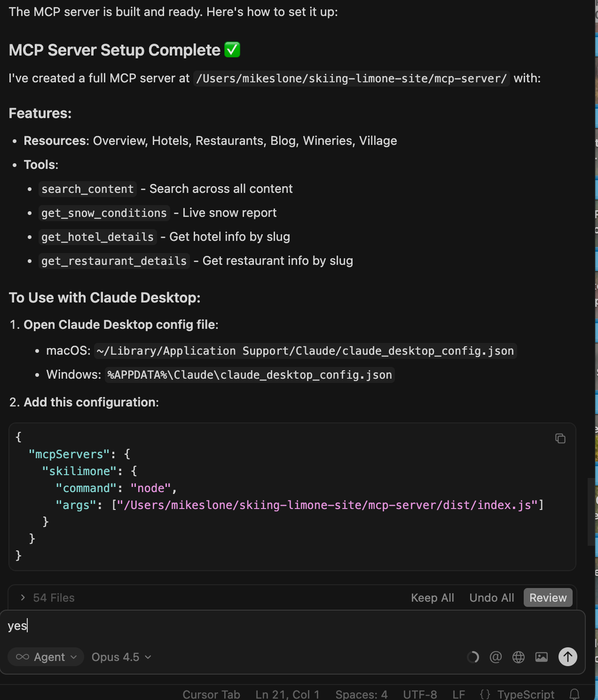This screenshot has height=700, width=598.
Task: Select TypeScript language mode in status bar
Action: (x=526, y=694)
